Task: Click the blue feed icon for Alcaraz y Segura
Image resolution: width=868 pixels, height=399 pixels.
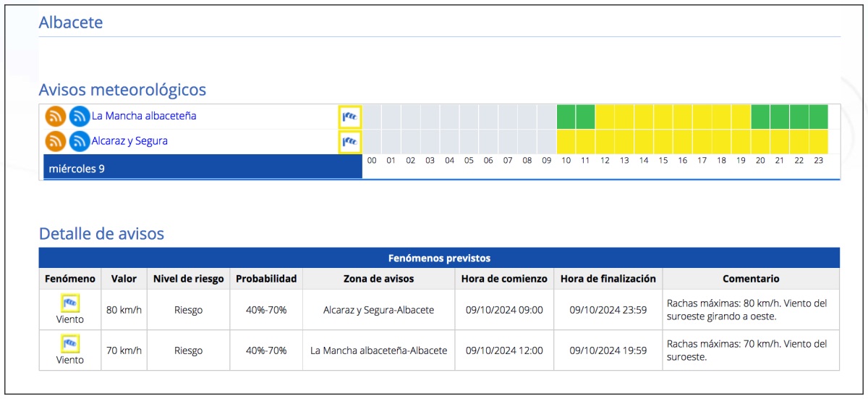Action: point(80,141)
